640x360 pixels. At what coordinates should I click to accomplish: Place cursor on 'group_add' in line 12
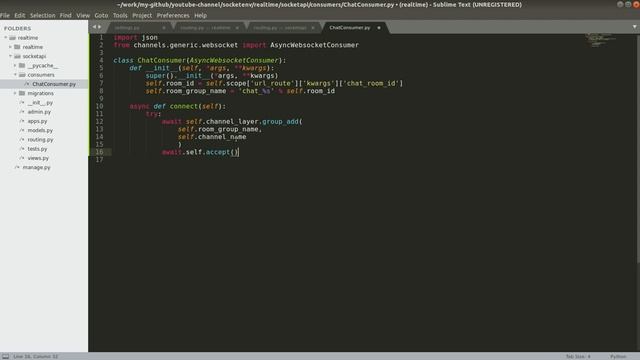(x=280, y=122)
